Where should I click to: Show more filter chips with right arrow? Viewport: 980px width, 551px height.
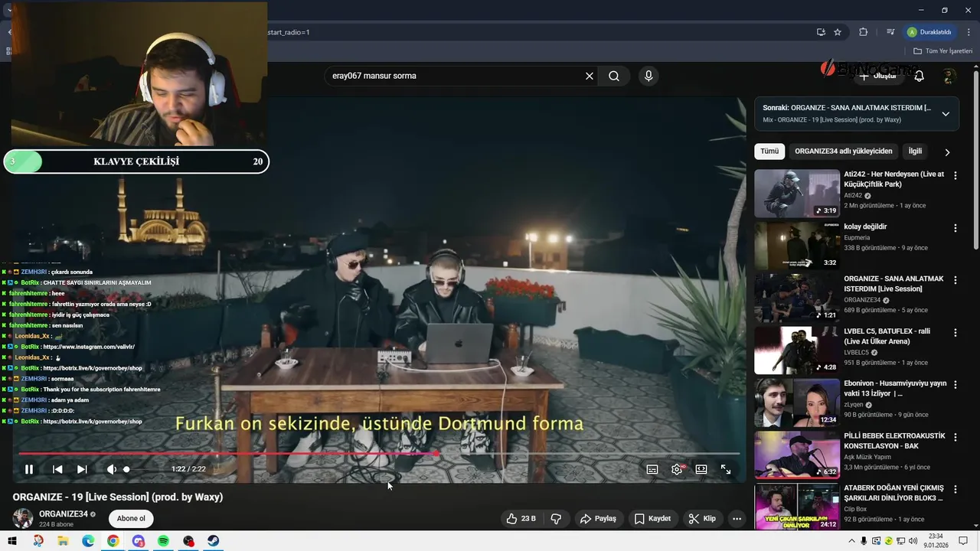pyautogui.click(x=947, y=152)
